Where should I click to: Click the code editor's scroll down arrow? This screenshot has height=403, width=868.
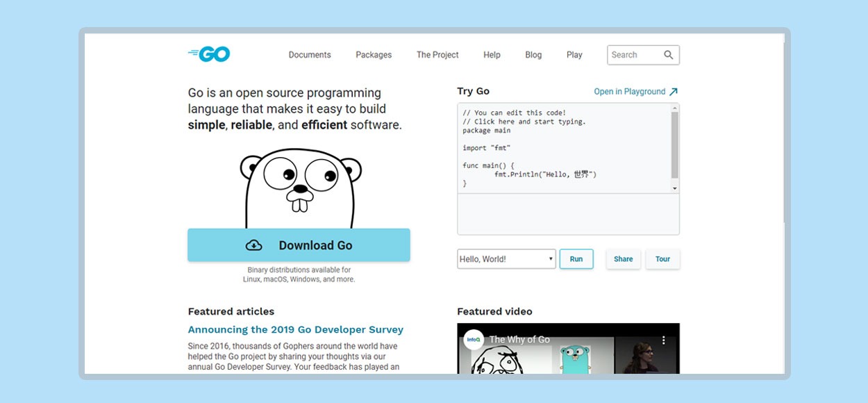point(675,188)
